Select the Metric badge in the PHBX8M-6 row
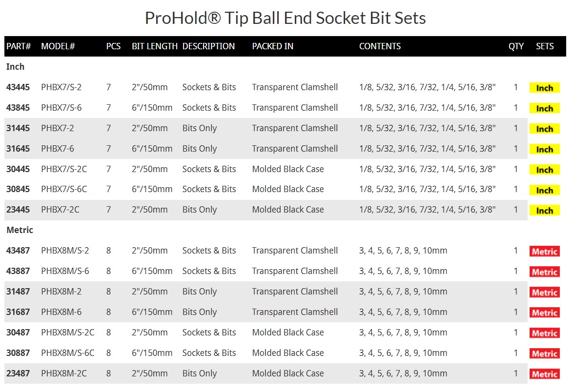574x392 pixels. [544, 313]
